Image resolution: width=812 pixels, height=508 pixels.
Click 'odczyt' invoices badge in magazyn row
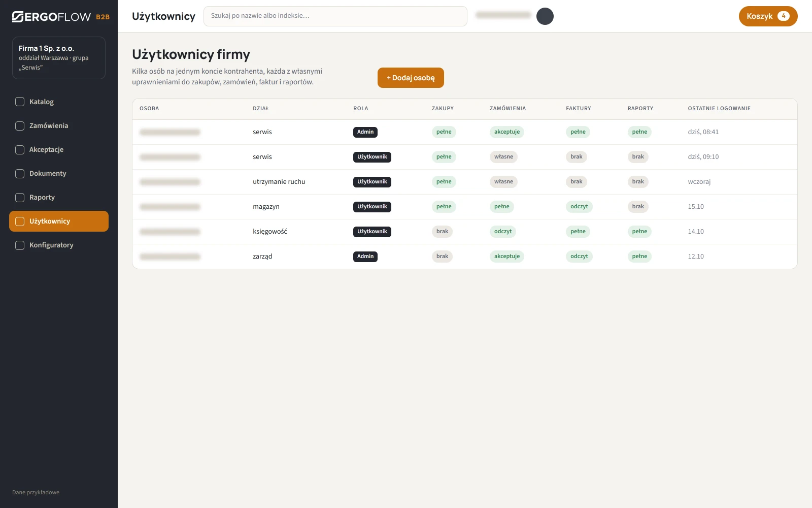point(579,207)
